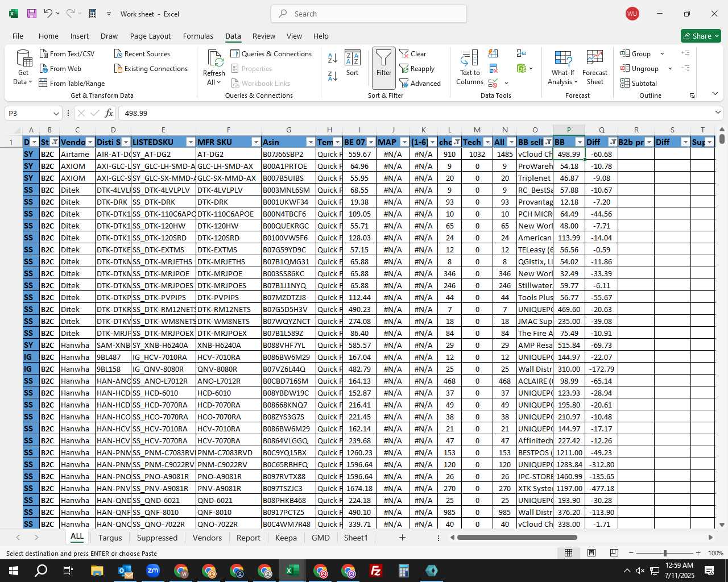
Task: Click zoom in plus button
Action: point(698,553)
